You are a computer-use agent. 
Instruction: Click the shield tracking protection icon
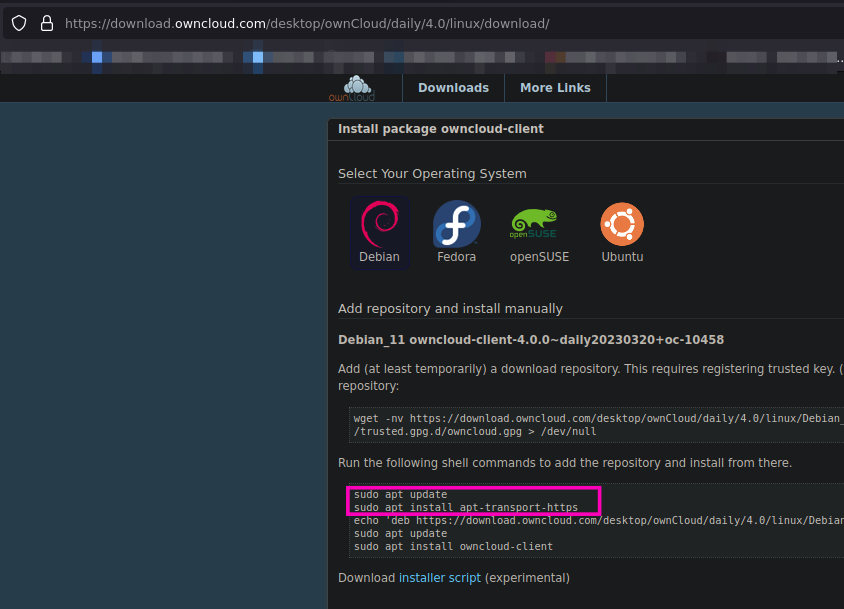[x=19, y=23]
